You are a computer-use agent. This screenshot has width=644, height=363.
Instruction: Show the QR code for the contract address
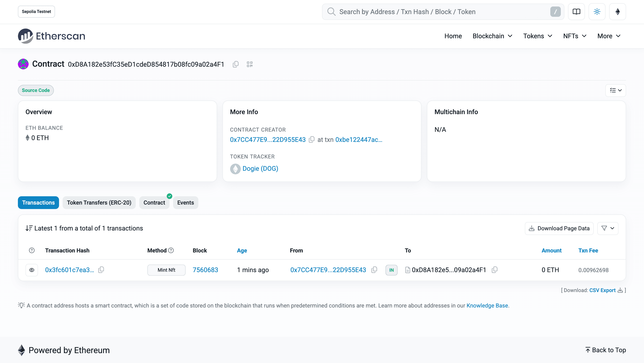[x=250, y=64]
